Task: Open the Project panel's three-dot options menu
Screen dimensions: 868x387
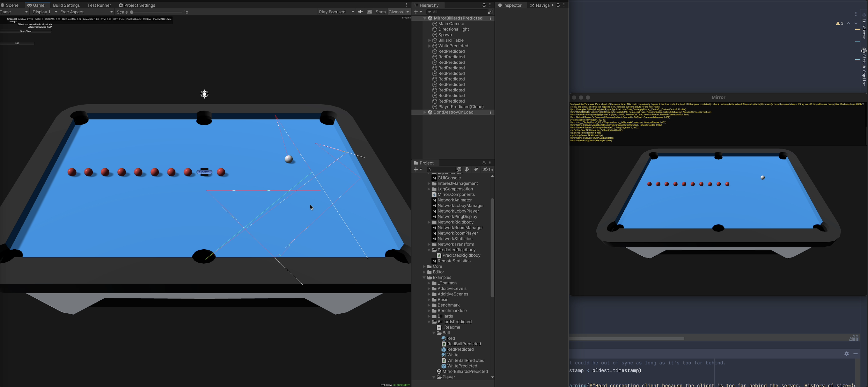Action: click(x=490, y=163)
